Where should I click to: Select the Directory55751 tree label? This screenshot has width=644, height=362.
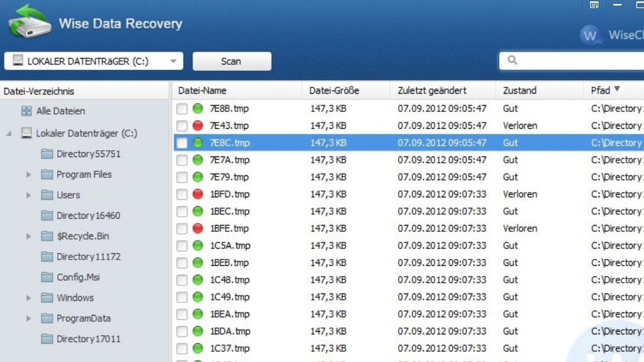point(89,154)
